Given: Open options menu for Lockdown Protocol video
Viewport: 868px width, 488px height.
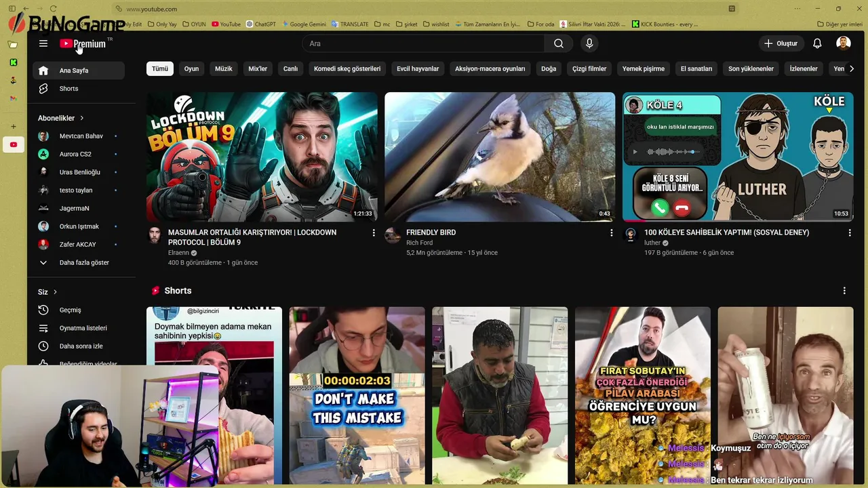Looking at the screenshot, I should tap(373, 232).
